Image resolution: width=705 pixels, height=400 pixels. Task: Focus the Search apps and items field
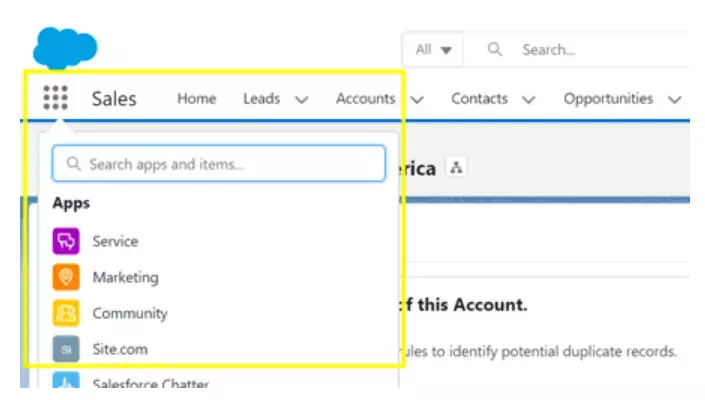[x=218, y=164]
